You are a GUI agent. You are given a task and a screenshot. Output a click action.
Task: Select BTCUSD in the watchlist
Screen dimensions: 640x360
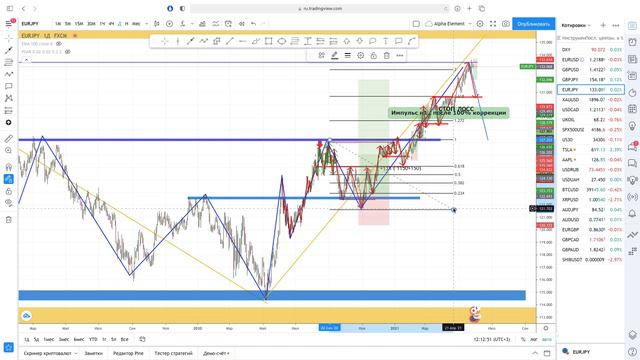tap(591, 190)
